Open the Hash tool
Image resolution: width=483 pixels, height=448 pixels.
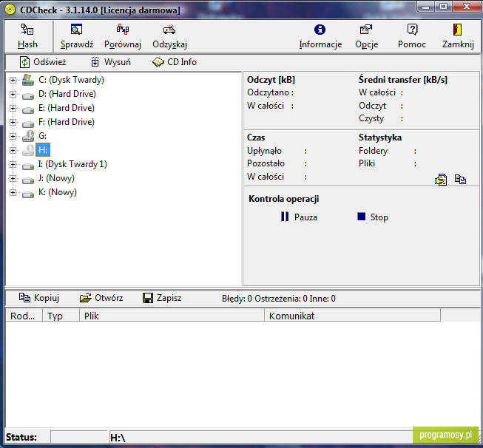(27, 36)
